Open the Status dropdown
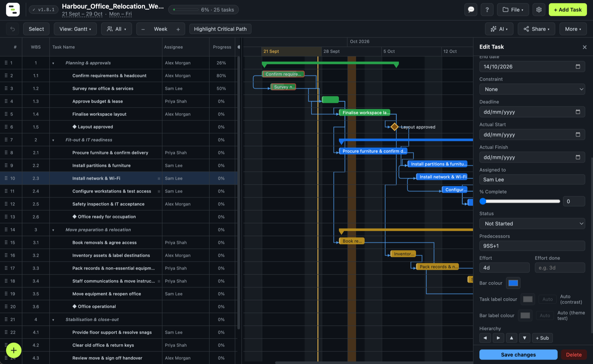Screen dimensions: 593x364 pyautogui.click(x=532, y=223)
